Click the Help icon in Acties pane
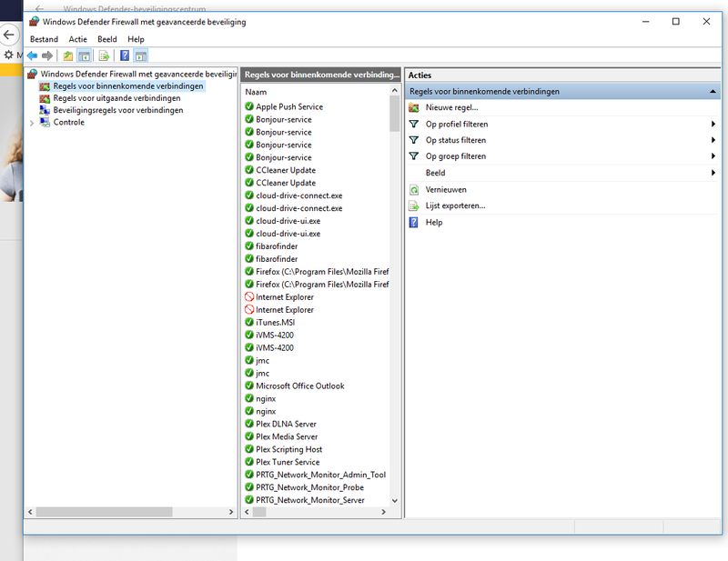Screen dimensions: 728x561 pyautogui.click(x=413, y=222)
